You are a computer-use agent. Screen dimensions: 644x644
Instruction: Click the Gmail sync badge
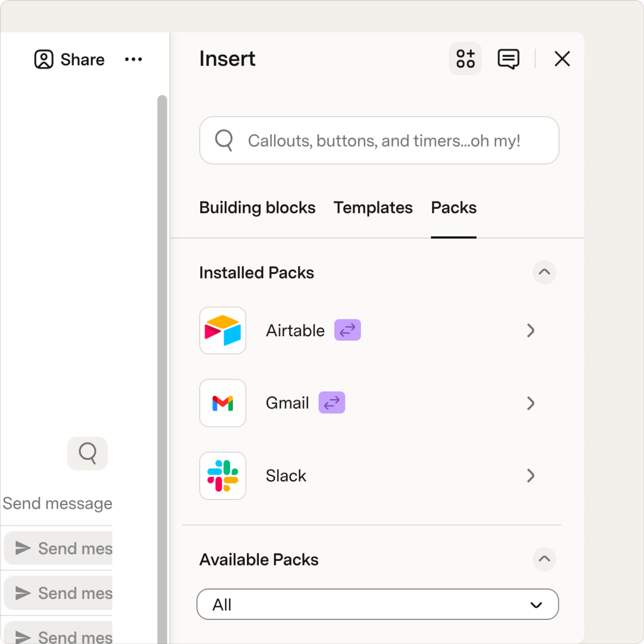coord(332,403)
